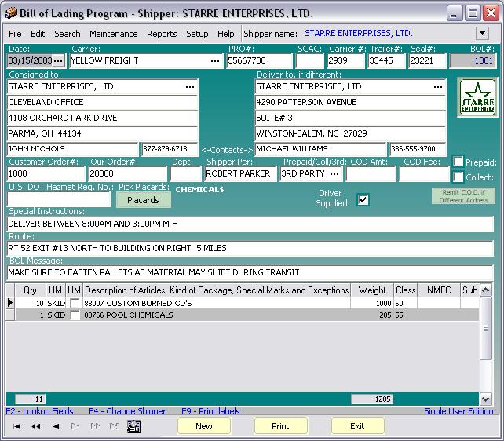Viewport: 504px width, 441px height.
Task: Click the Weight column header
Action: pyautogui.click(x=372, y=290)
